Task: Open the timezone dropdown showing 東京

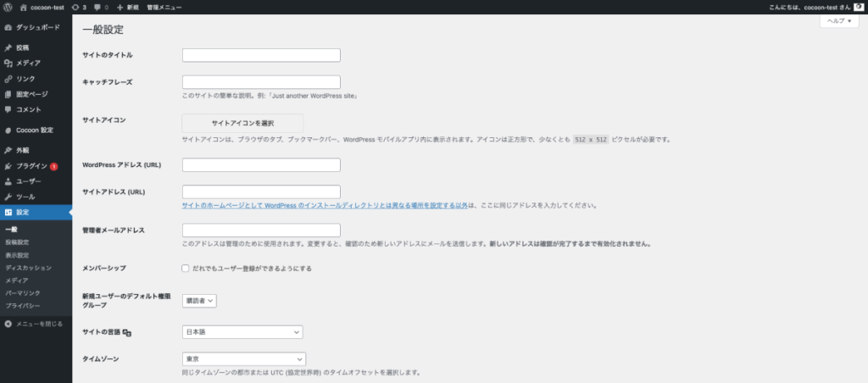Action: pyautogui.click(x=243, y=359)
